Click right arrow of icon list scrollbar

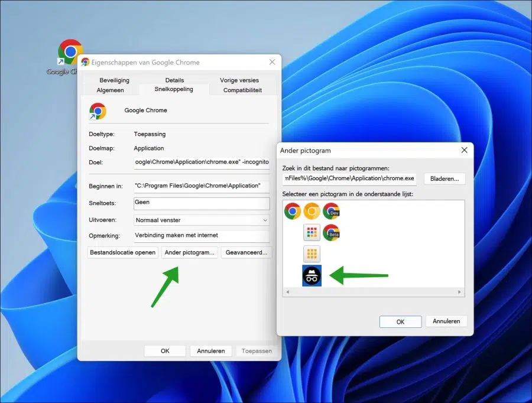click(459, 292)
